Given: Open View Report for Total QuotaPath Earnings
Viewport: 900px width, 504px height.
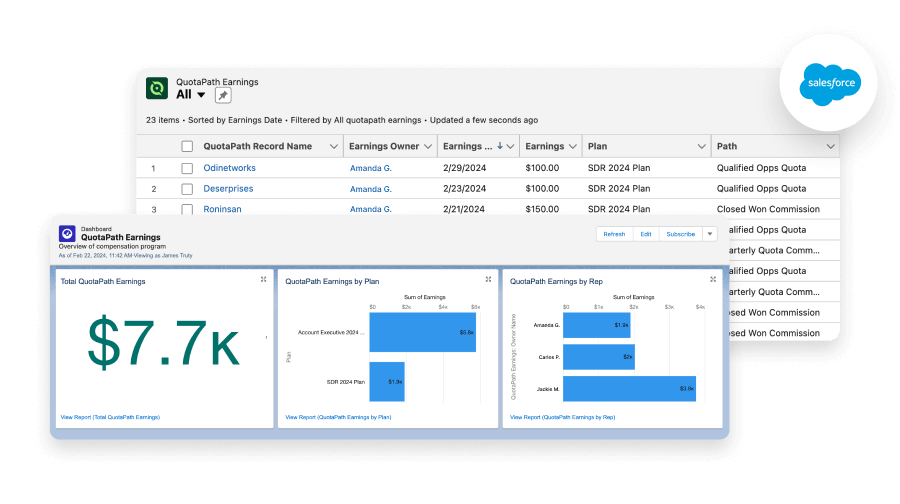Looking at the screenshot, I should click(110, 417).
